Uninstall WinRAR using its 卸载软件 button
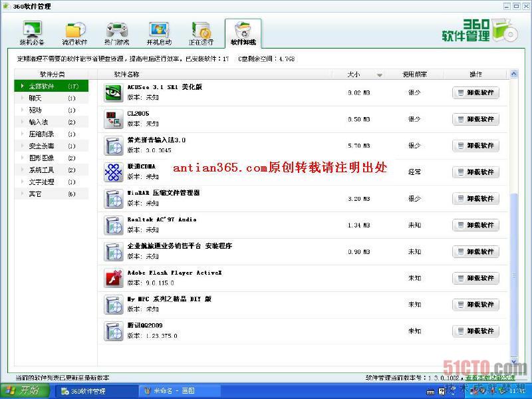Image resolution: width=532 pixels, height=399 pixels. click(475, 198)
